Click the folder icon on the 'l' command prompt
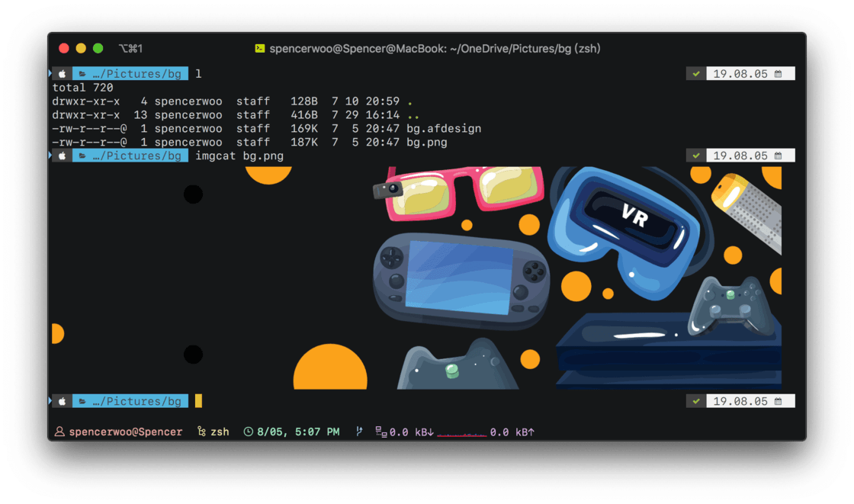854x504 pixels. tap(82, 74)
